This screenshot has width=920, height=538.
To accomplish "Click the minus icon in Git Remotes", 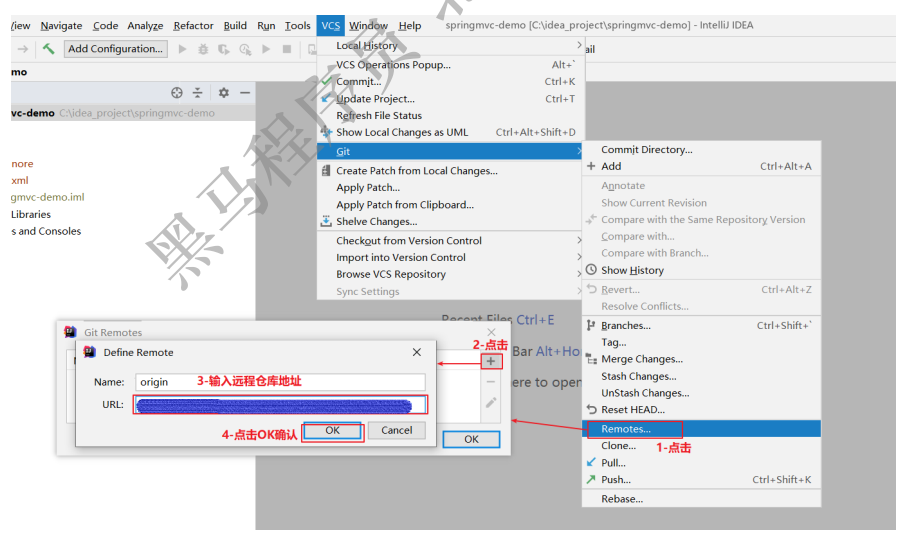I will point(491,382).
